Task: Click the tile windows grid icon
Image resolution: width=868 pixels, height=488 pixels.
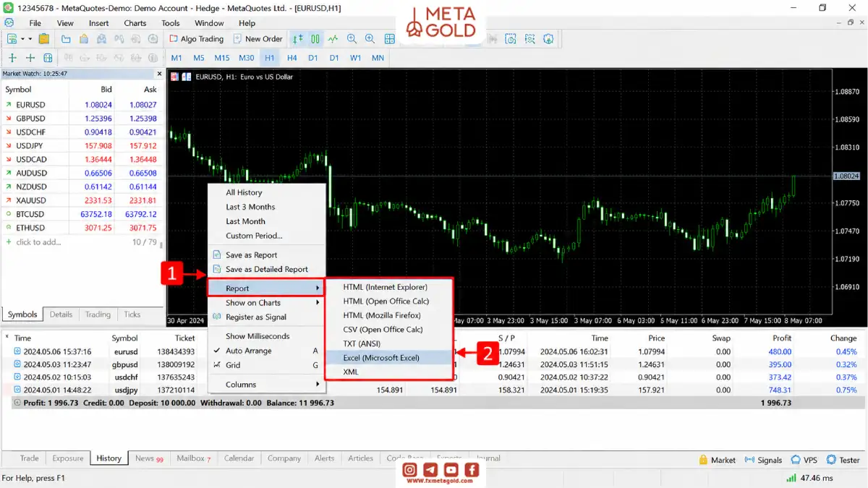Action: (x=390, y=39)
